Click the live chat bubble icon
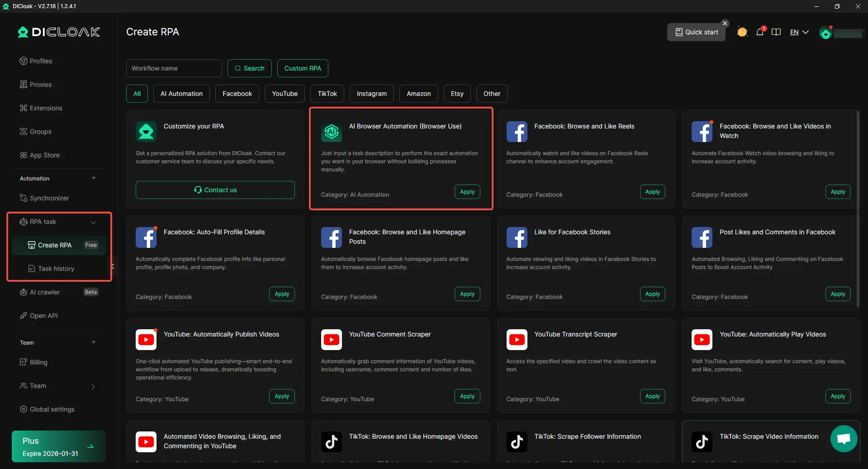This screenshot has height=469, width=868. click(844, 438)
